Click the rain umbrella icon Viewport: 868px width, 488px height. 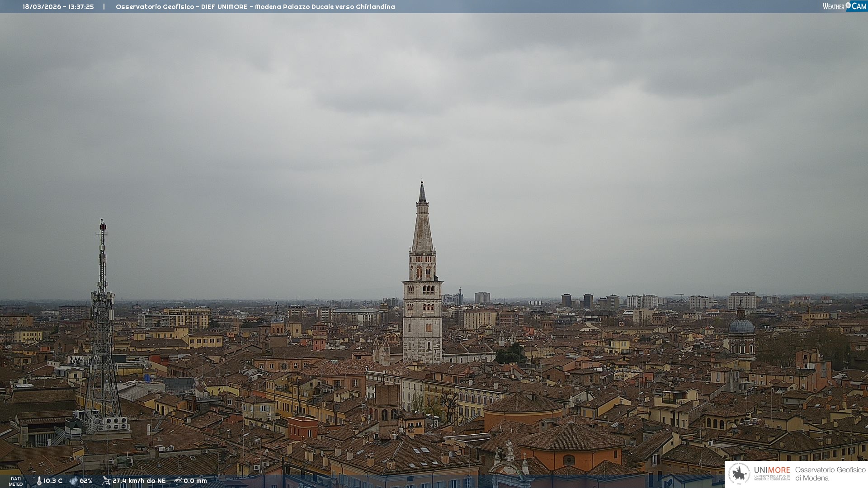pos(178,481)
